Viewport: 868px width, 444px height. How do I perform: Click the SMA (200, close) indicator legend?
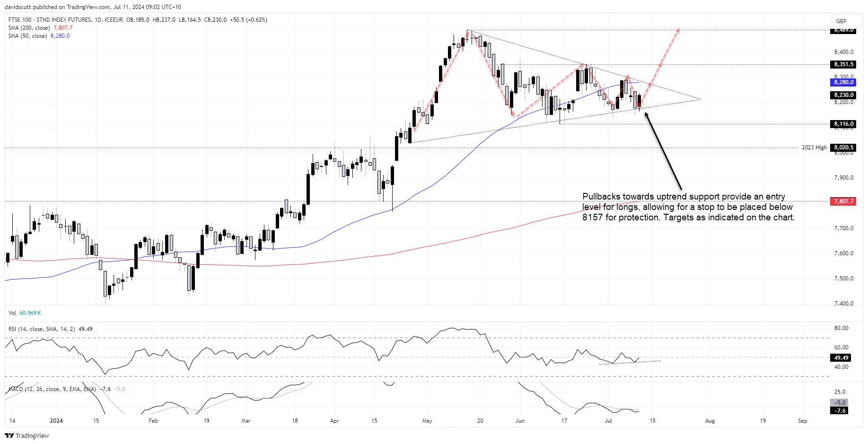click(40, 28)
